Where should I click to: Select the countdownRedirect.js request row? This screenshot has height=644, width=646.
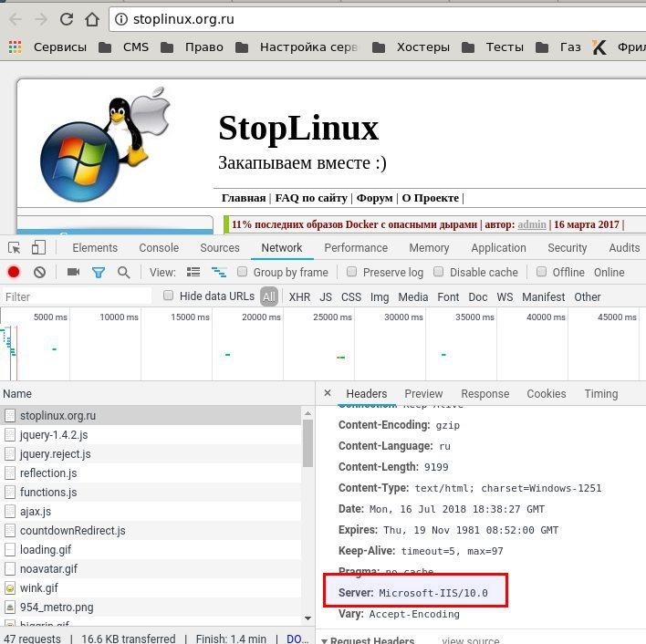151,530
